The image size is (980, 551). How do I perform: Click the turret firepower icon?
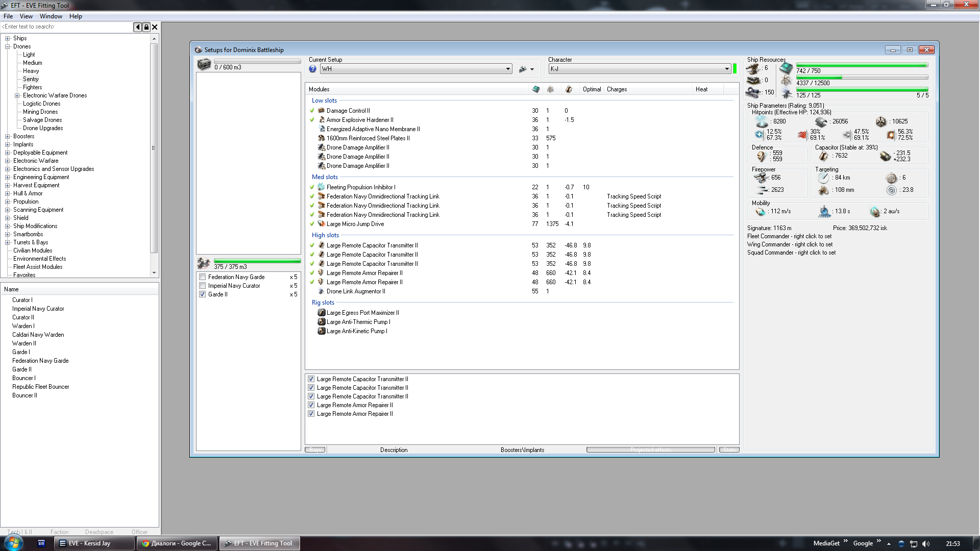[x=761, y=178]
